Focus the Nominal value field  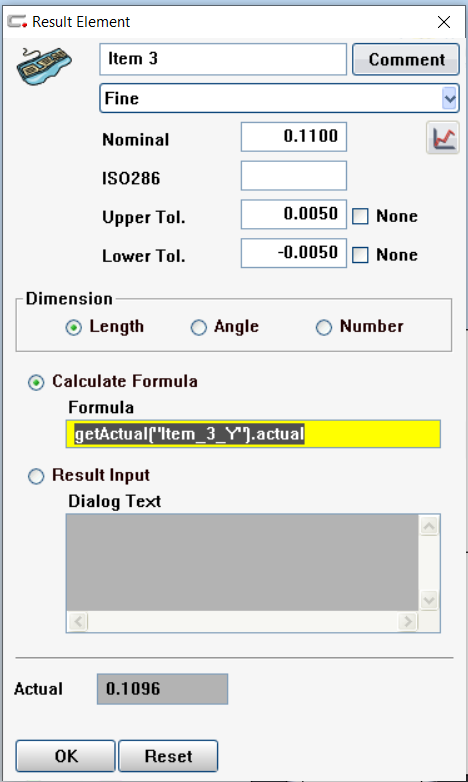(294, 137)
